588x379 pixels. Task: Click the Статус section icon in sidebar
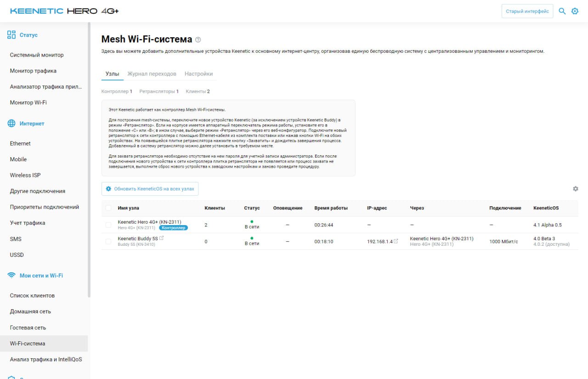pos(11,35)
